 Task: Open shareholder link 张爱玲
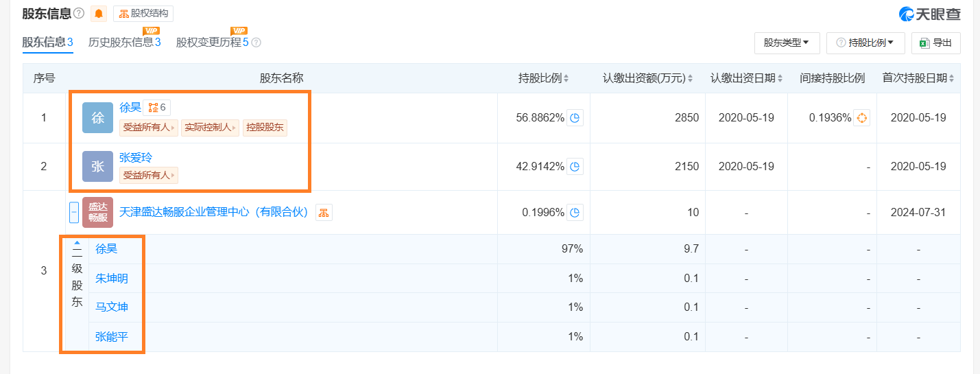pyautogui.click(x=136, y=157)
